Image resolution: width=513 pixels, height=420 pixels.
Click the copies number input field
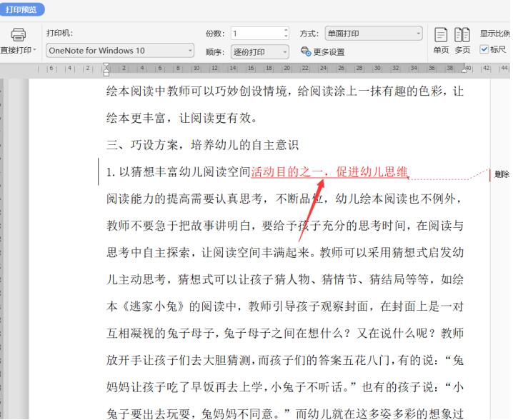pyautogui.click(x=255, y=34)
